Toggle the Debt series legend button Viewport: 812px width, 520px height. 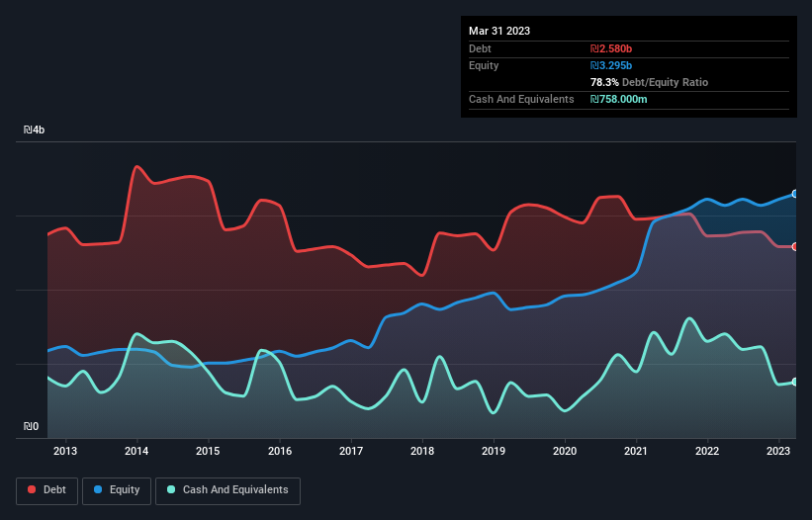[x=47, y=490]
